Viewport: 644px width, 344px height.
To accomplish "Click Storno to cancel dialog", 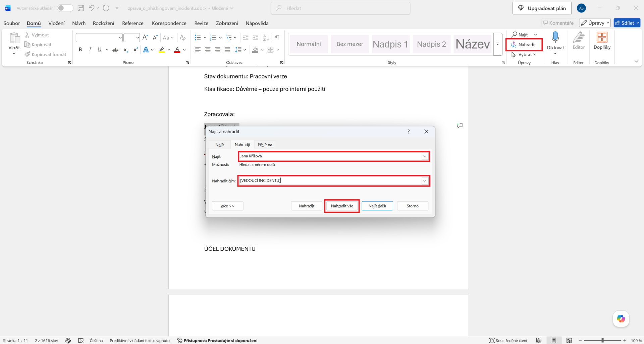I will pyautogui.click(x=413, y=206).
